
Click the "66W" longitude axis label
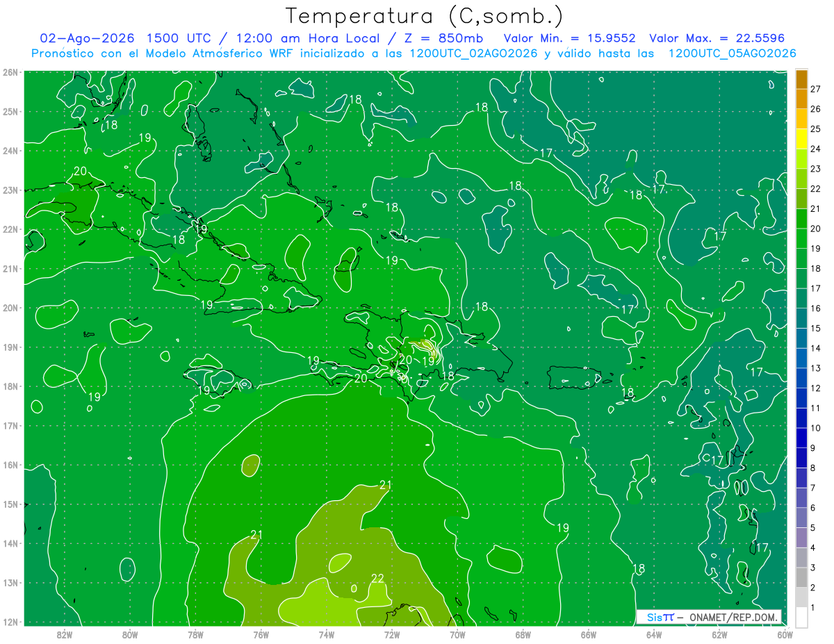589,634
